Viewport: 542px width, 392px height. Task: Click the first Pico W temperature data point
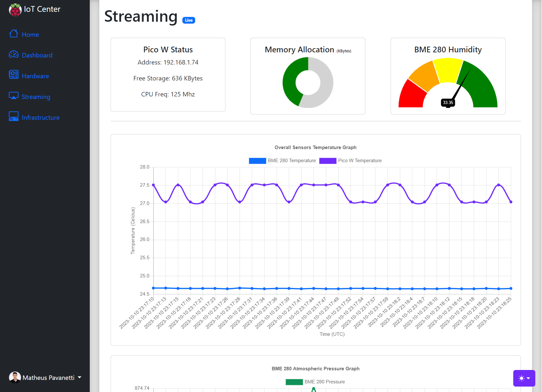point(153,185)
